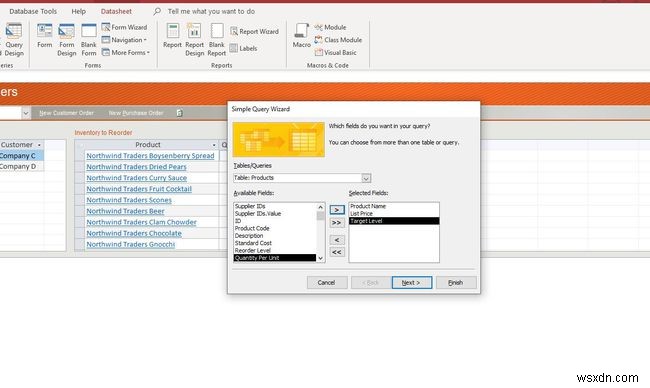This screenshot has width=650, height=388.
Task: Select Quantity Per Unit in Available Fields
Action: (275, 258)
